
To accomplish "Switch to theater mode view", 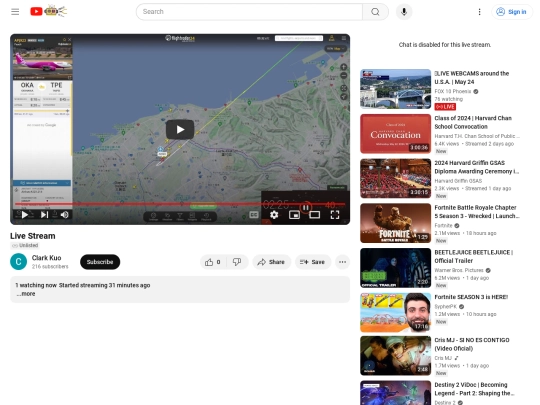I will pyautogui.click(x=314, y=215).
